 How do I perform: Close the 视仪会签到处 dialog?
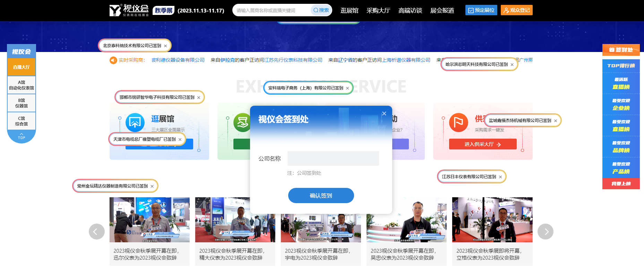coord(384,113)
